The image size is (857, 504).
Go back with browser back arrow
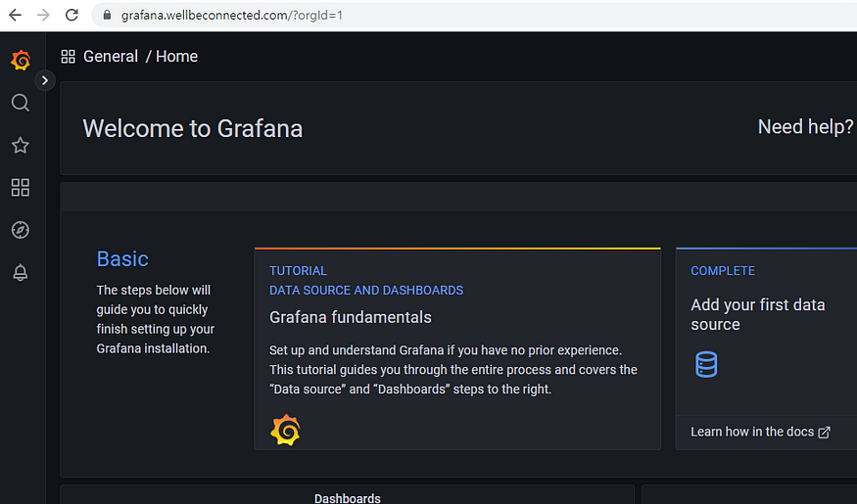coord(16,15)
